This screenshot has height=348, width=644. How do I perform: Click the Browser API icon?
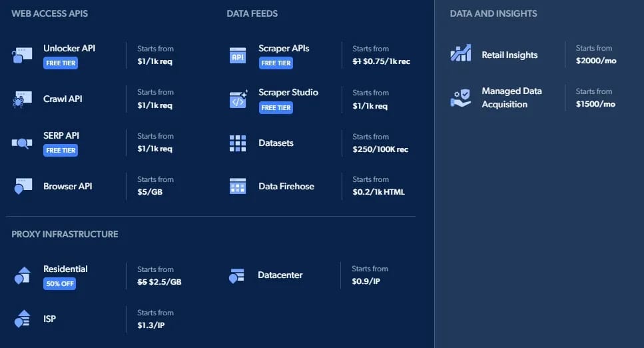click(23, 186)
